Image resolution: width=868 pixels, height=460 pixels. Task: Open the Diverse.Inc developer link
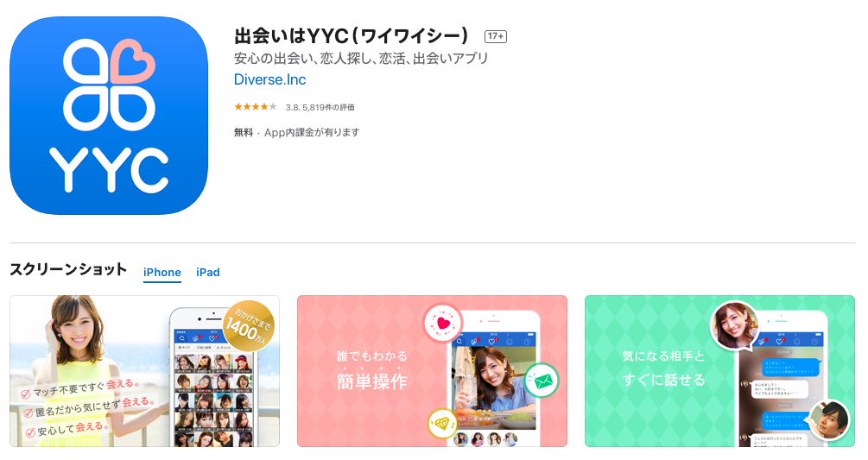(x=270, y=79)
